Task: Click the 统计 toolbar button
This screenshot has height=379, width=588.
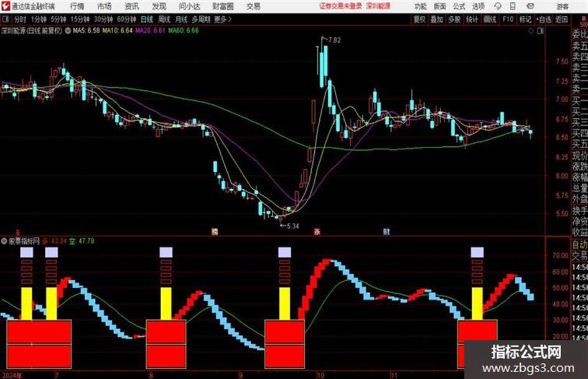Action: pos(472,19)
